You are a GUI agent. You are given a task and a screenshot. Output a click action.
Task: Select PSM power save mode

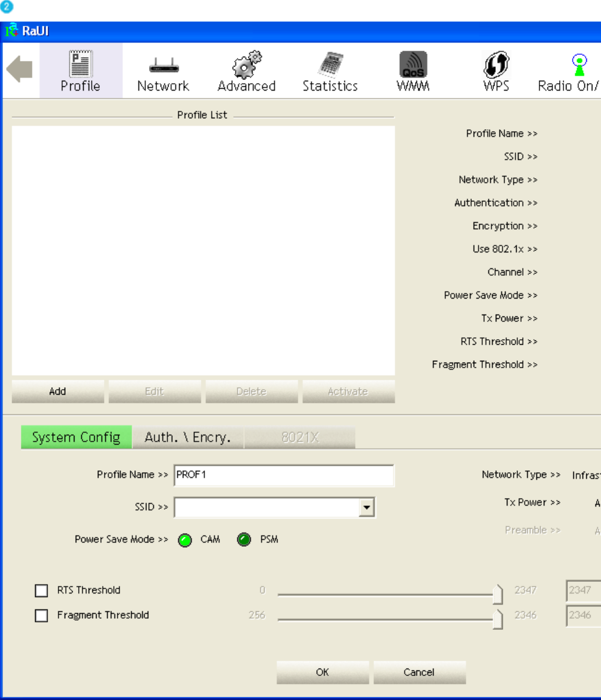pos(244,540)
